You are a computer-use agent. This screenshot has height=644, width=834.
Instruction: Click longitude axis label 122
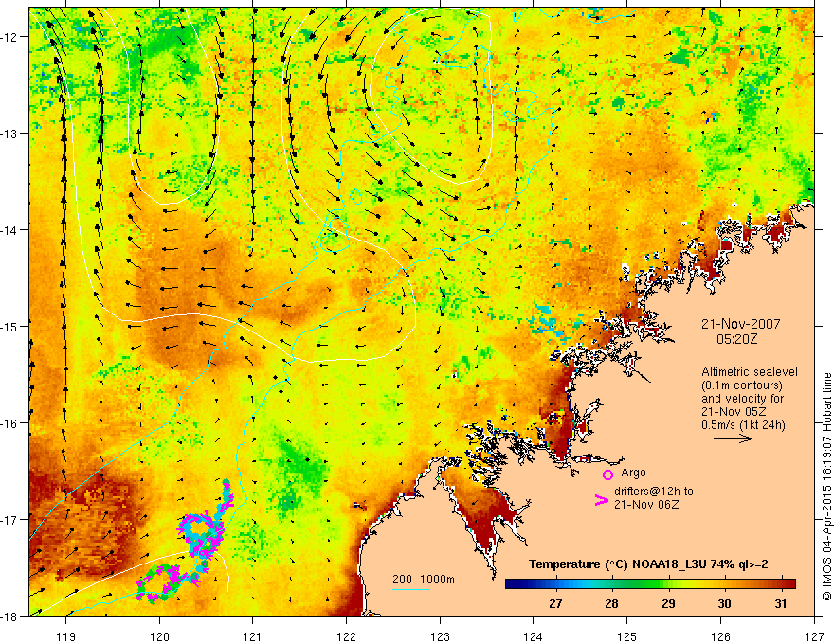tap(346, 636)
